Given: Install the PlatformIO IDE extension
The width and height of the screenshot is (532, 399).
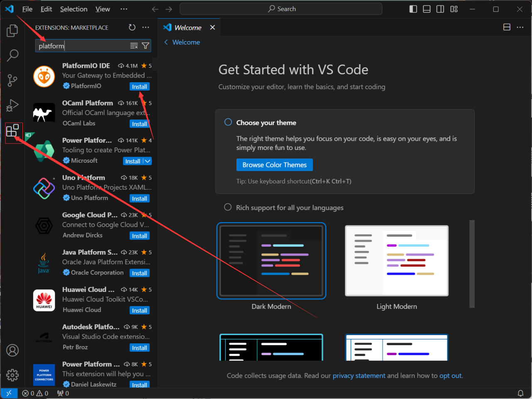Looking at the screenshot, I should pyautogui.click(x=140, y=86).
